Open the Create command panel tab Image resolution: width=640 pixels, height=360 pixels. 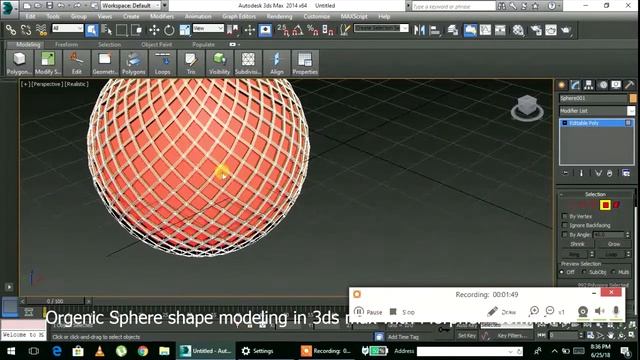coord(562,85)
